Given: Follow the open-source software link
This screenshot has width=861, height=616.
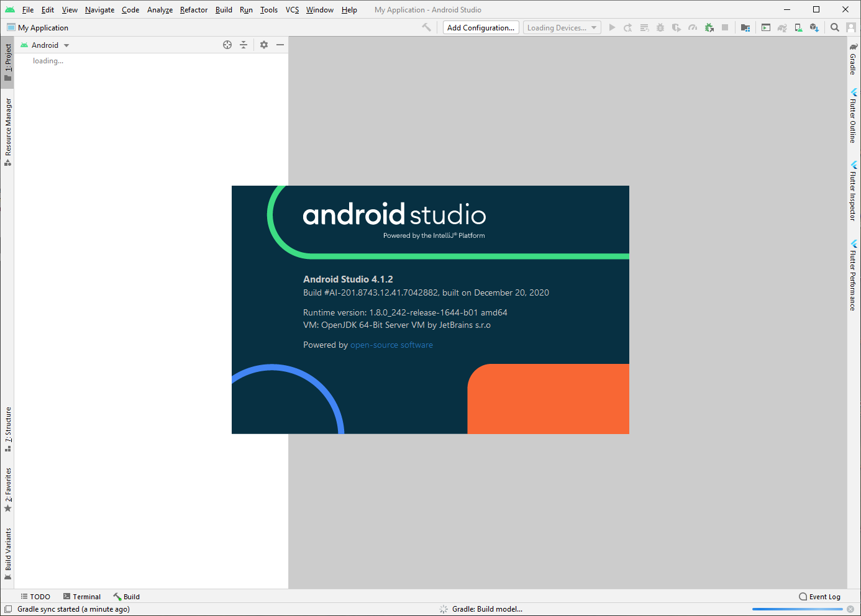Looking at the screenshot, I should pos(391,345).
